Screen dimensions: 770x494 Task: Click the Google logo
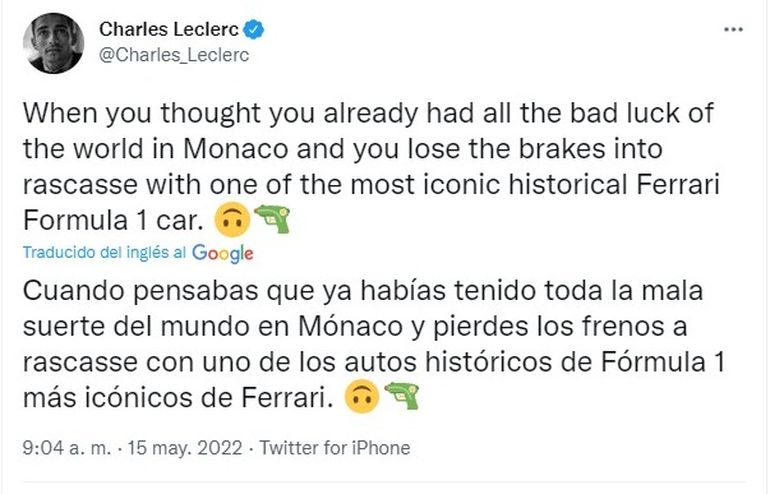point(222,253)
